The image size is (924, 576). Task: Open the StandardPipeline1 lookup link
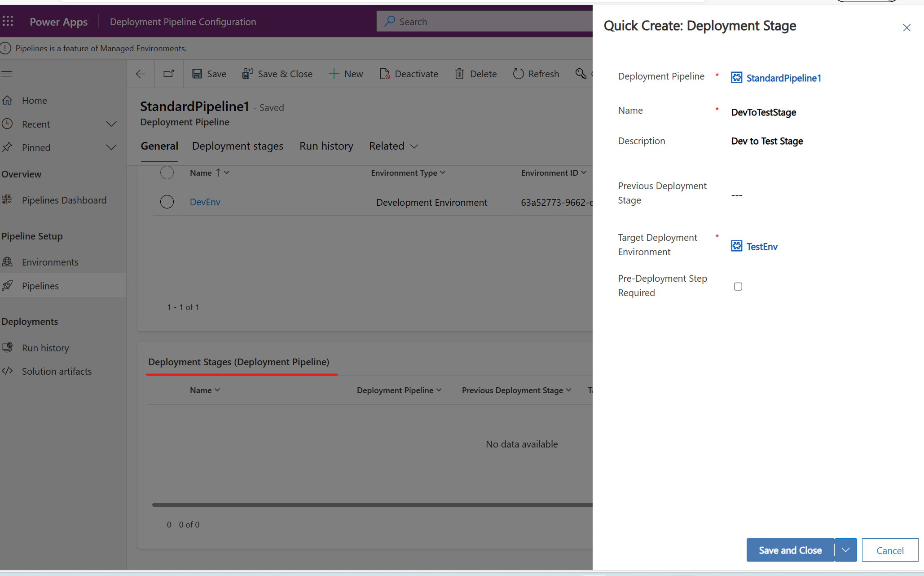783,78
